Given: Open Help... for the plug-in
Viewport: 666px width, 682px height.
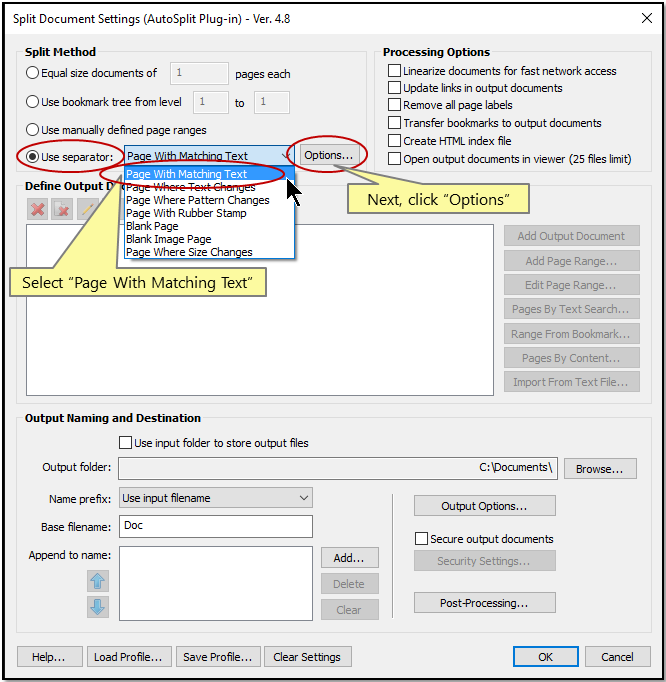Looking at the screenshot, I should pyautogui.click(x=50, y=657).
